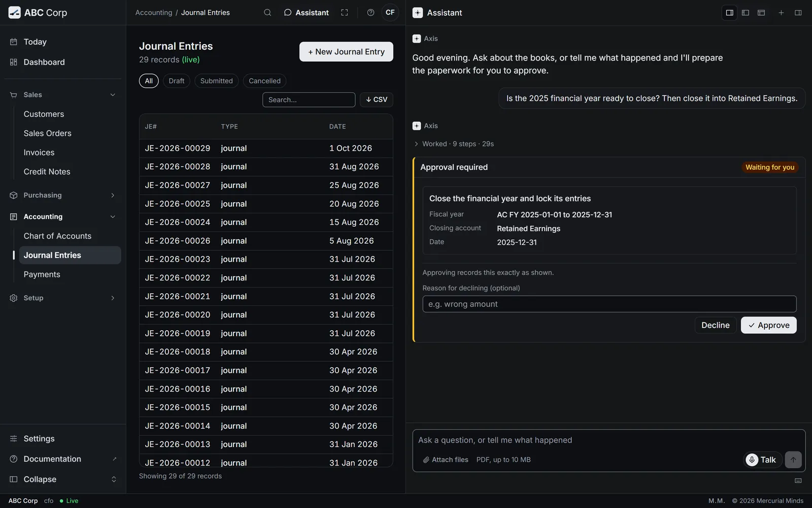Click the Talk voice button
Viewport: 812px width, 508px height.
[762, 460]
